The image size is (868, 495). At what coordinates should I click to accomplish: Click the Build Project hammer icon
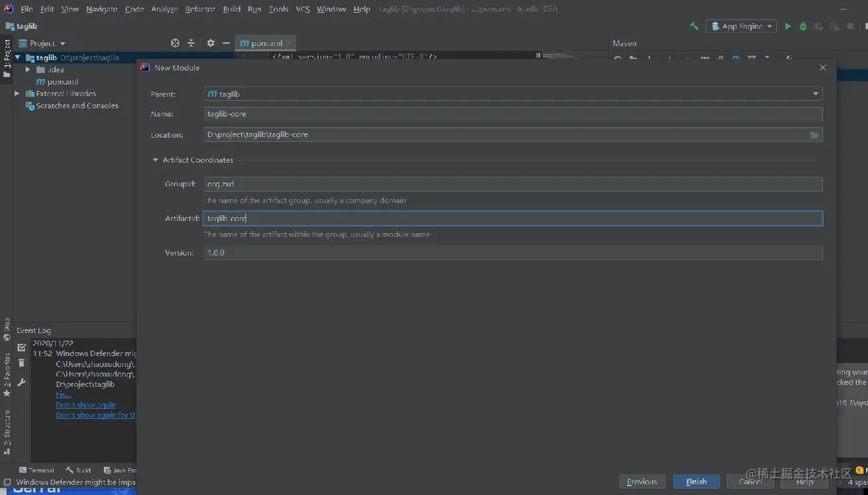click(x=694, y=26)
